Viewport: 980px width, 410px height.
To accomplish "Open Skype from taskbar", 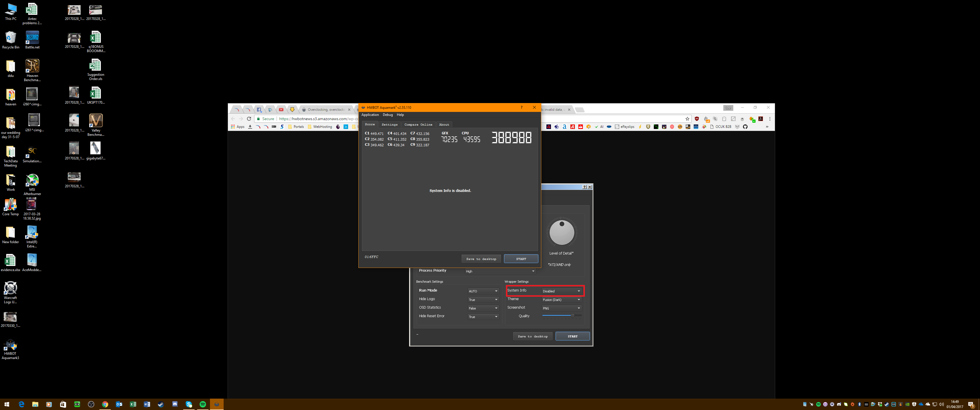I will tap(189, 404).
